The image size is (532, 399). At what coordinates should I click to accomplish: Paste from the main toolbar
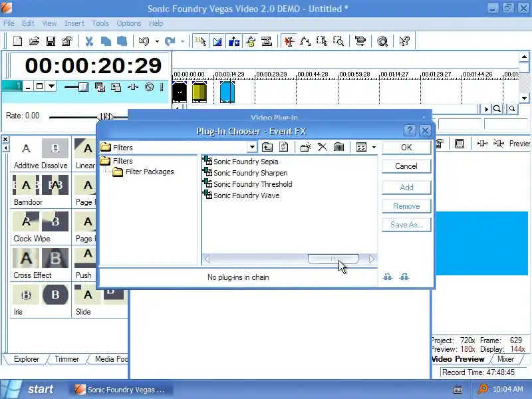click(122, 41)
